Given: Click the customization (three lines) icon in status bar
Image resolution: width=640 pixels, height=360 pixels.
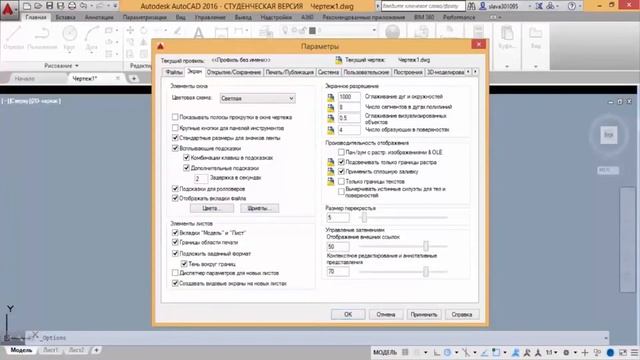Looking at the screenshot, I should [x=634, y=352].
